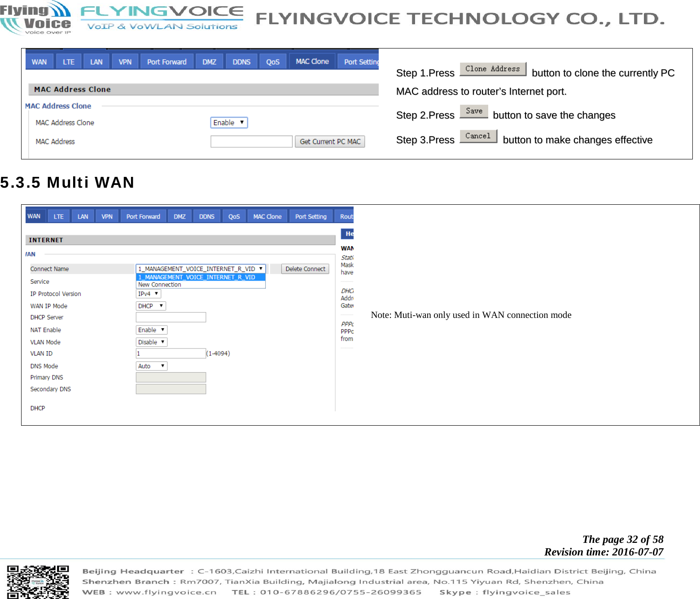Open Port Setting tab in upper router panel
Viewport: 700px width, 599px height.
(359, 62)
